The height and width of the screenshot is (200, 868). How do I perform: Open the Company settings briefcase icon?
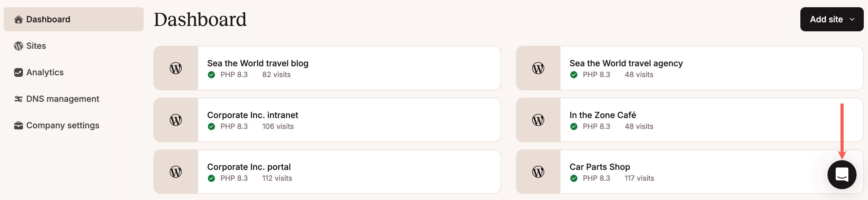(18, 125)
